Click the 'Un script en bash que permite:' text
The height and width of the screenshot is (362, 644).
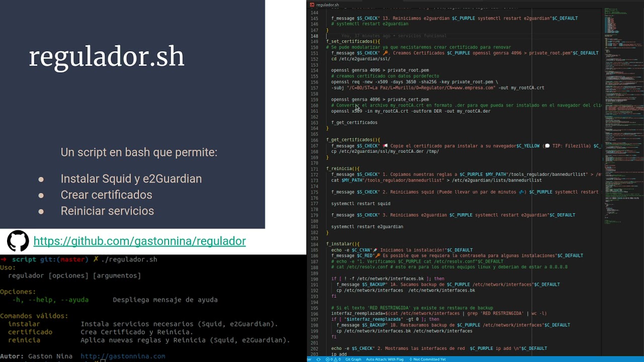coord(139,152)
